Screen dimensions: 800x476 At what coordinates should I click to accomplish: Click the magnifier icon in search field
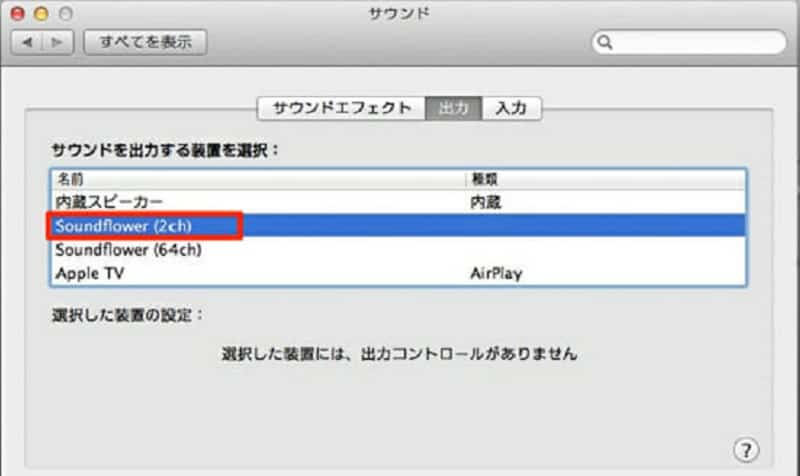pos(605,42)
